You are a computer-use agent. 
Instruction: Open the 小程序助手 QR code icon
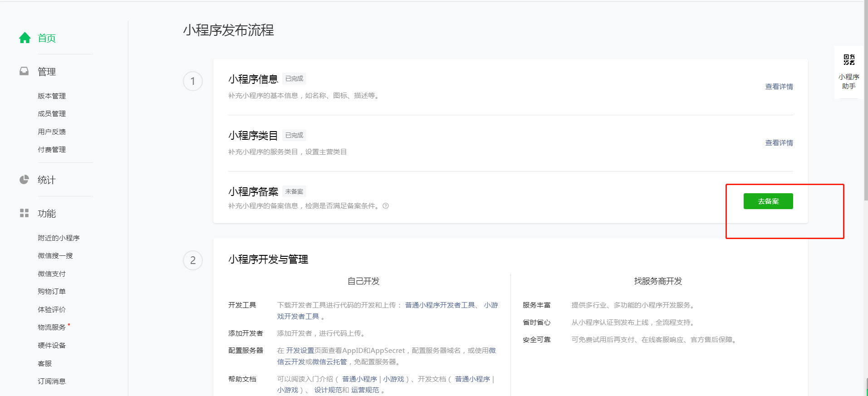pyautogui.click(x=848, y=60)
